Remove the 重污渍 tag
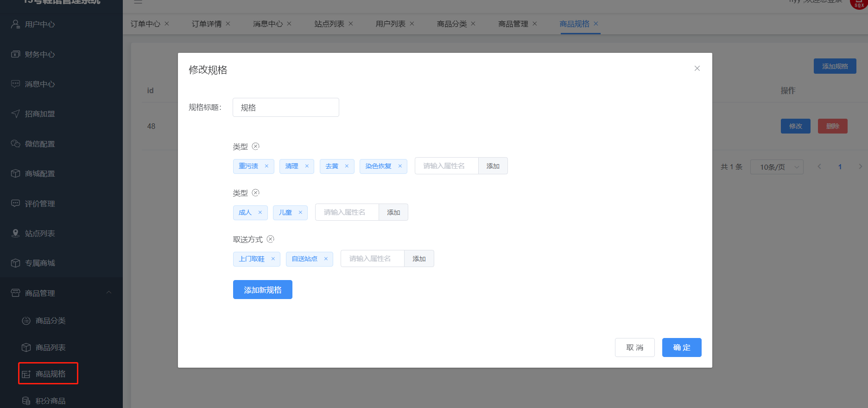Viewport: 868px width, 408px height. point(266,166)
